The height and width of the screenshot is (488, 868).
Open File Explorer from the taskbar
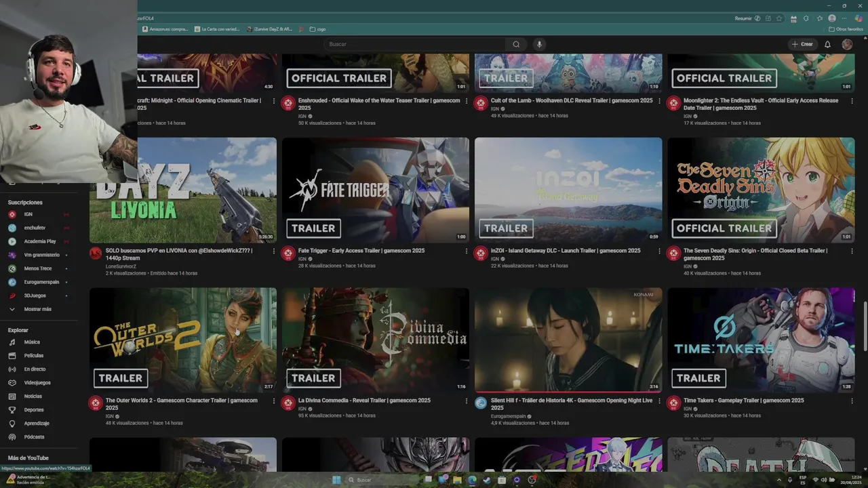tap(458, 480)
